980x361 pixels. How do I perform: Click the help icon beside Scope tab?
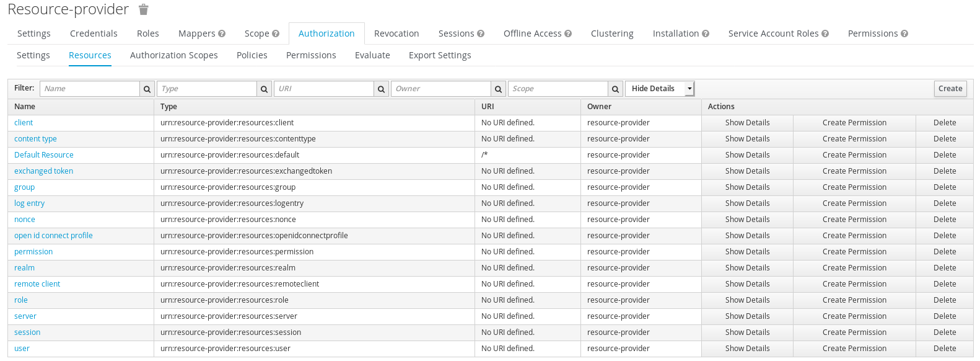coord(276,33)
